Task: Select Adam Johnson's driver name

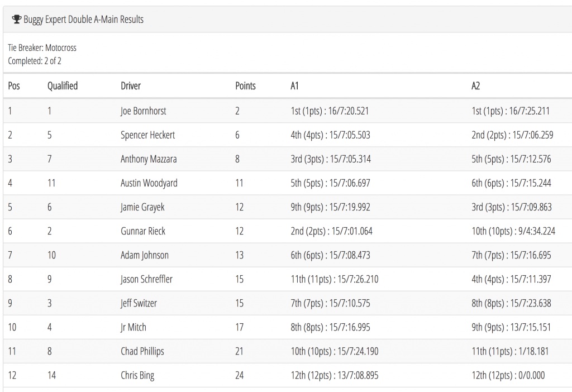Action: pos(145,255)
